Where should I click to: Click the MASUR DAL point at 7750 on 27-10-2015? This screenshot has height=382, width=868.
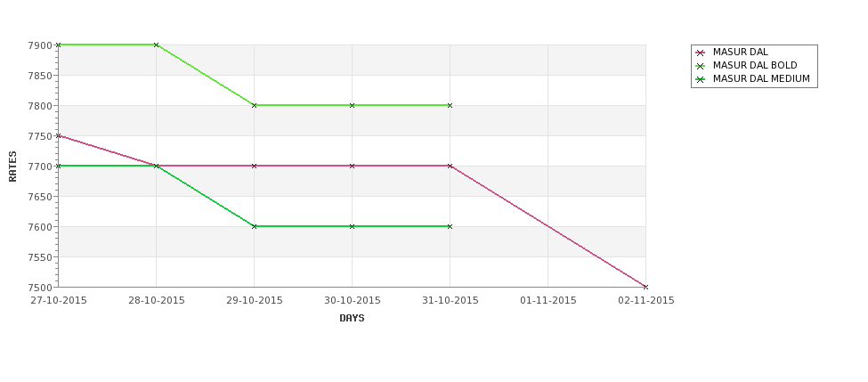click(59, 135)
